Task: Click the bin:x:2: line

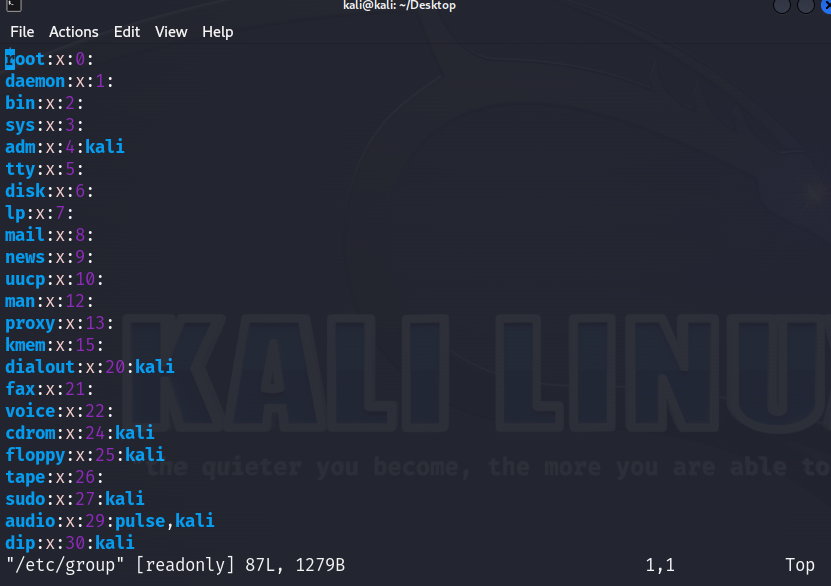Action: point(45,103)
